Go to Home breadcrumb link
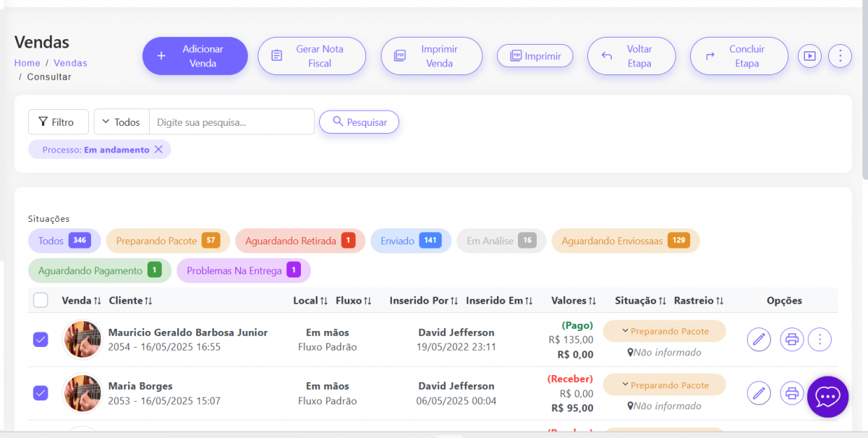 pyautogui.click(x=27, y=63)
